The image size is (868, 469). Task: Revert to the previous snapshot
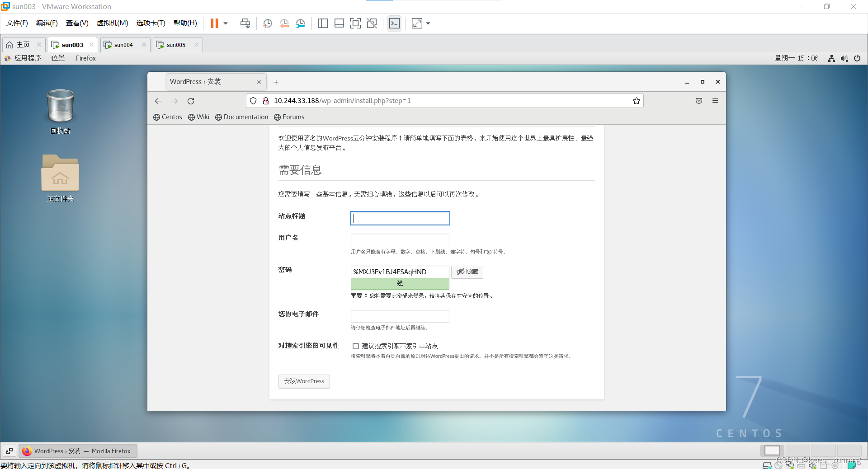click(284, 23)
